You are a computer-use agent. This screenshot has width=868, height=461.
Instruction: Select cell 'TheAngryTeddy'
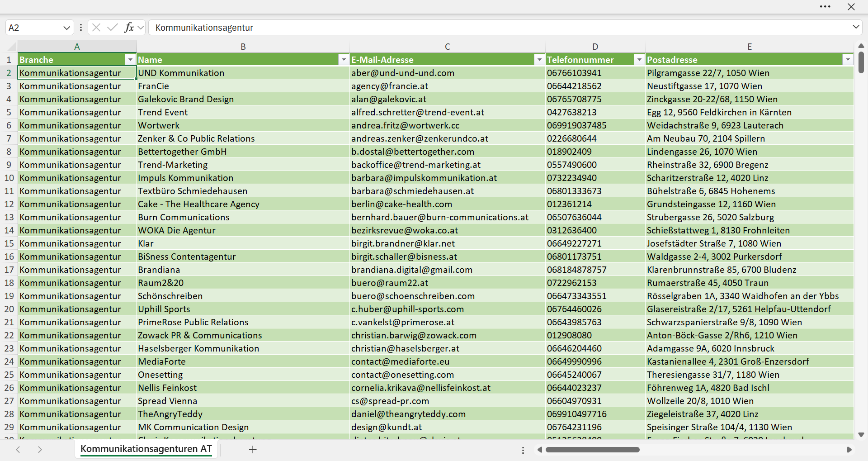point(243,414)
